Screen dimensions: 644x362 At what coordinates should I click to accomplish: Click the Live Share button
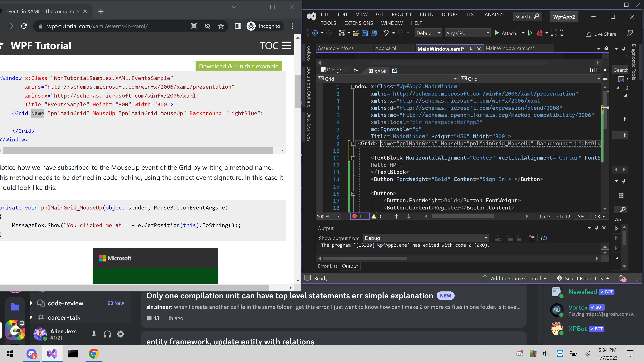tap(601, 34)
